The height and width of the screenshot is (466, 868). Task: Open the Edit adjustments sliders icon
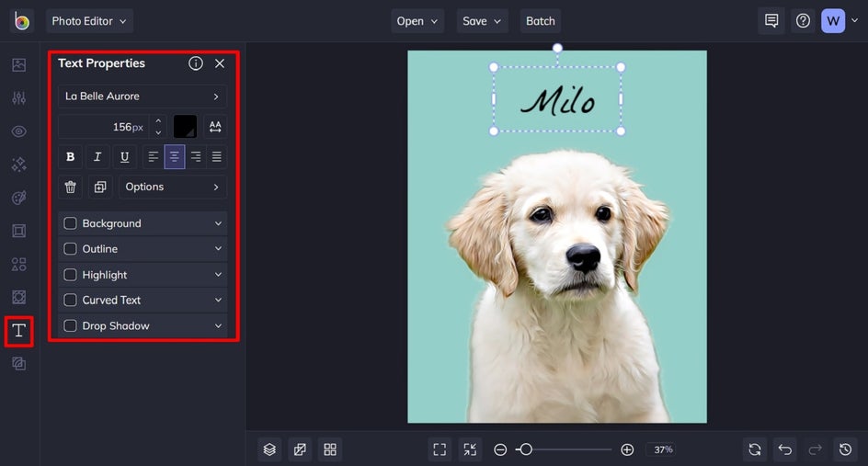click(x=18, y=98)
